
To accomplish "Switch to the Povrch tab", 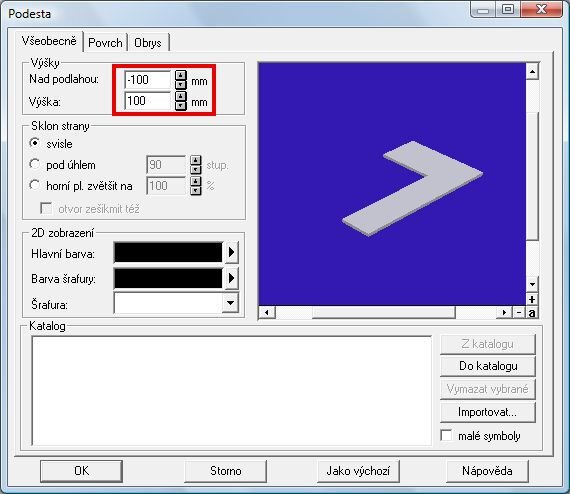I will [x=105, y=43].
